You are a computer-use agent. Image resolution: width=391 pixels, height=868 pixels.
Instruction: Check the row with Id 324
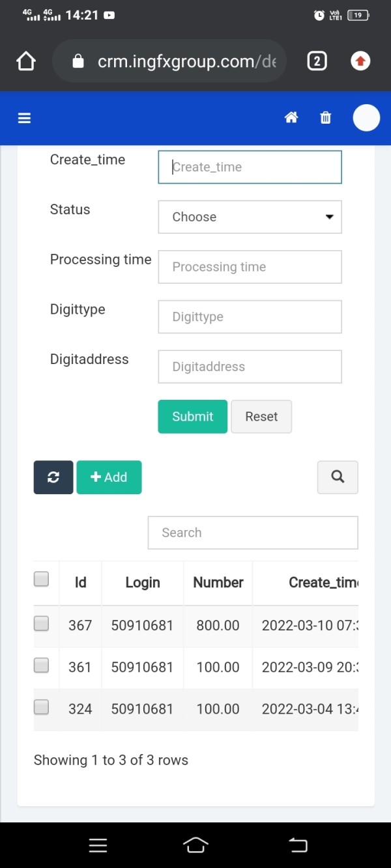[x=41, y=707]
